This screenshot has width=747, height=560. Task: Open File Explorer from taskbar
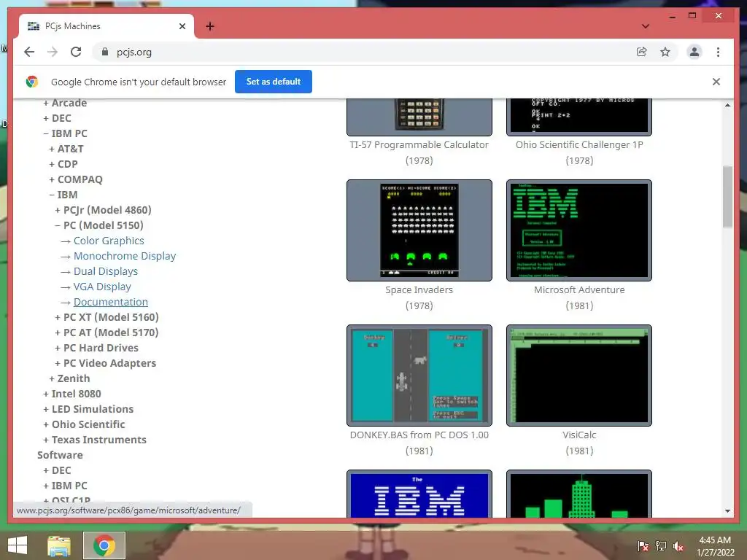pos(59,545)
